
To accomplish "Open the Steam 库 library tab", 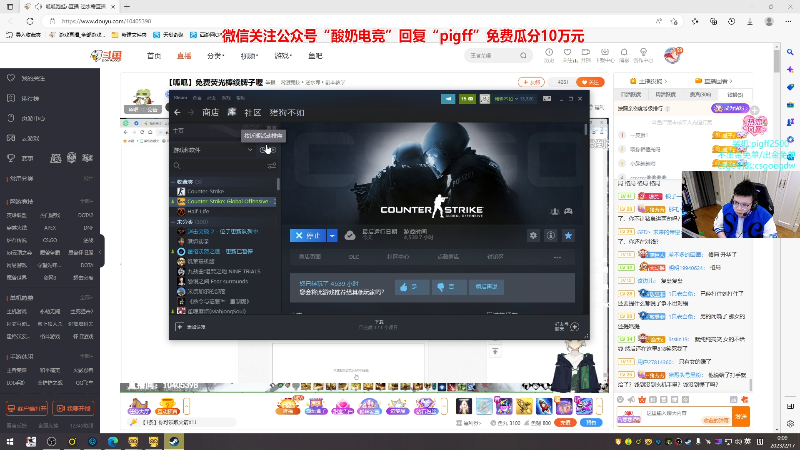I will [x=232, y=112].
